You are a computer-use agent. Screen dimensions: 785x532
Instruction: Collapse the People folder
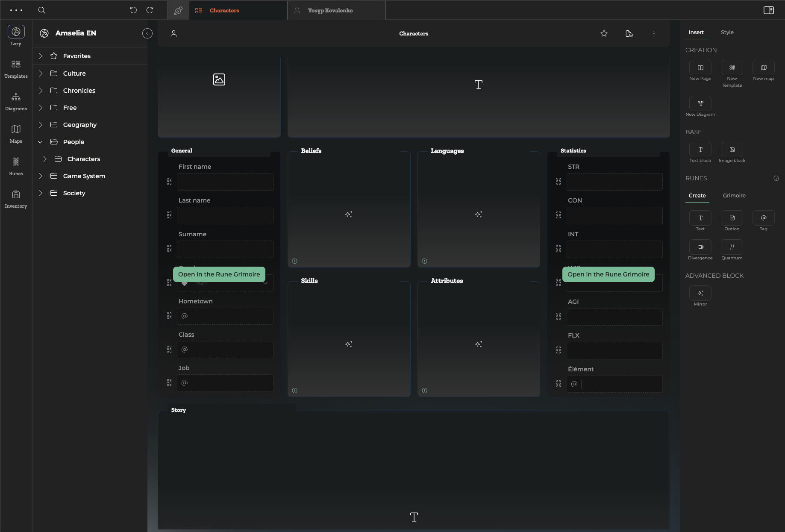point(41,142)
